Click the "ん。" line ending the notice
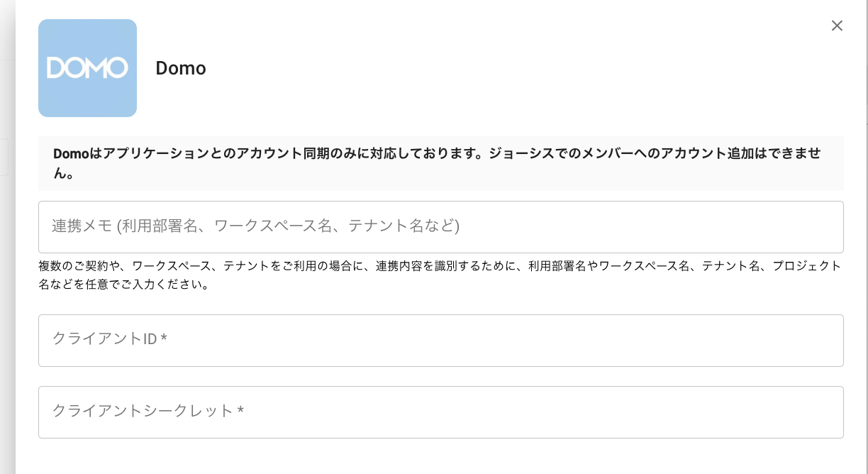The height and width of the screenshot is (474, 868). coord(64,173)
